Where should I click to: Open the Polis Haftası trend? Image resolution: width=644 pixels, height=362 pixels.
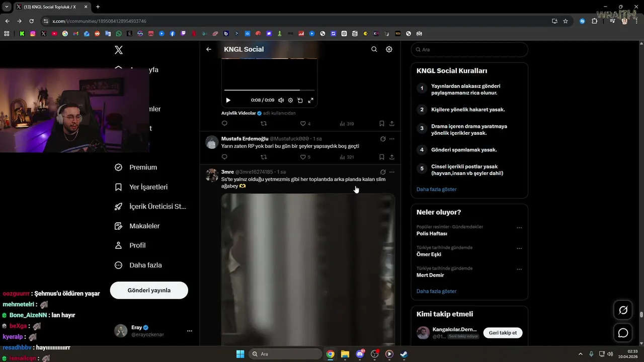(x=432, y=234)
